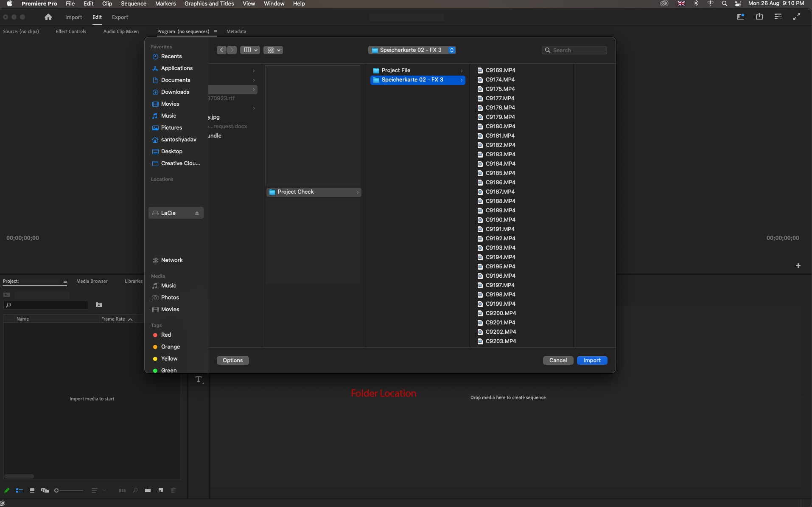The height and width of the screenshot is (507, 812).
Task: Select file C9203.MP4
Action: pos(501,341)
